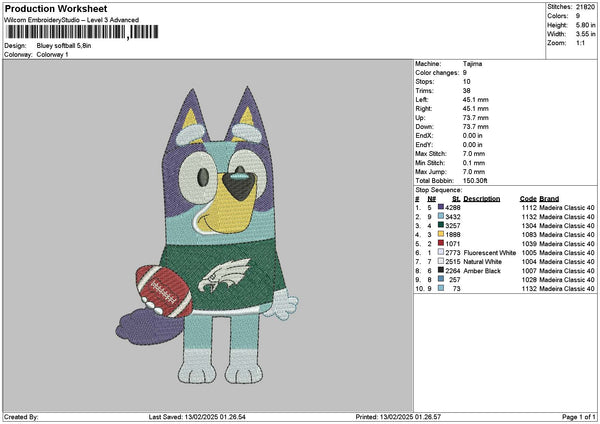This screenshot has height=424, width=600.
Task: Click the 'N#' column header
Action: pos(432,199)
